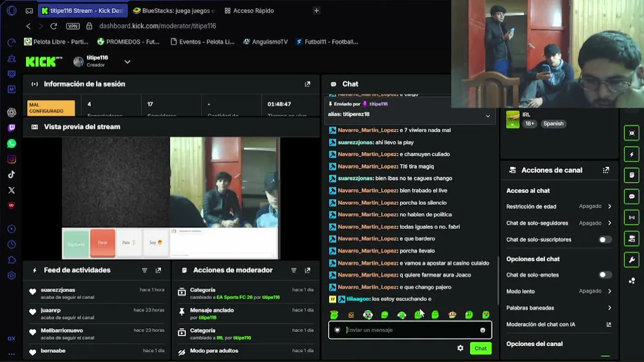Screen dimensions: 644x362
Task: Click the dashboard.kick.com address bar
Action: click(157, 26)
